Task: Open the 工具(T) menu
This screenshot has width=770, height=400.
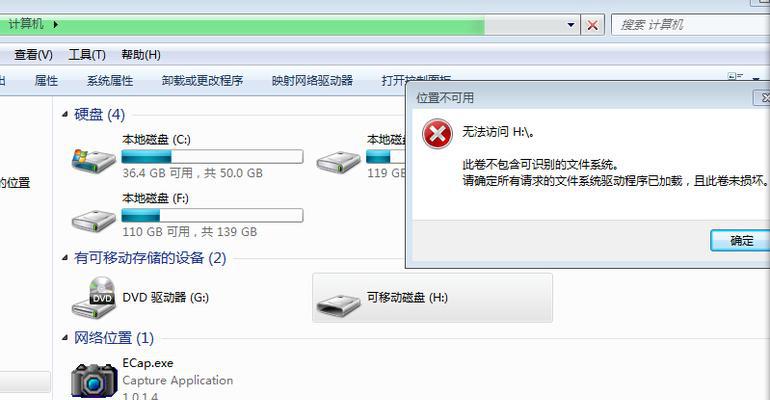Action: 87,55
